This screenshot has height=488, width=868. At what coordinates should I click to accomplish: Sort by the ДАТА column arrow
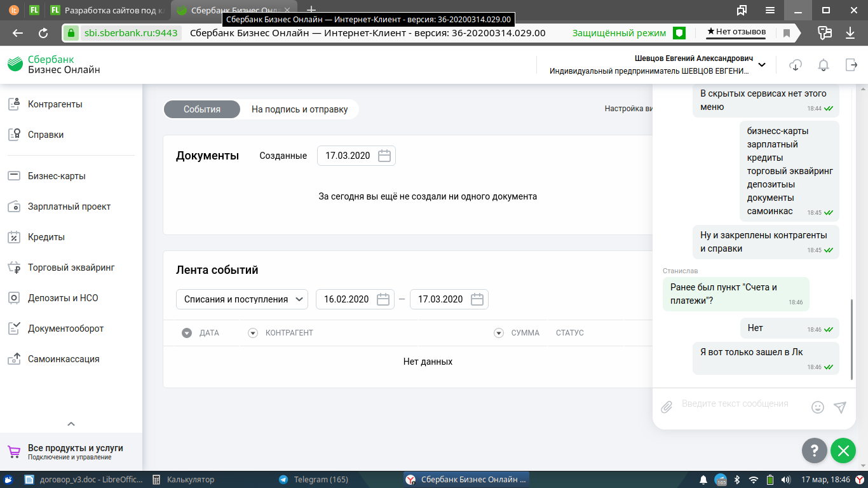click(x=187, y=333)
